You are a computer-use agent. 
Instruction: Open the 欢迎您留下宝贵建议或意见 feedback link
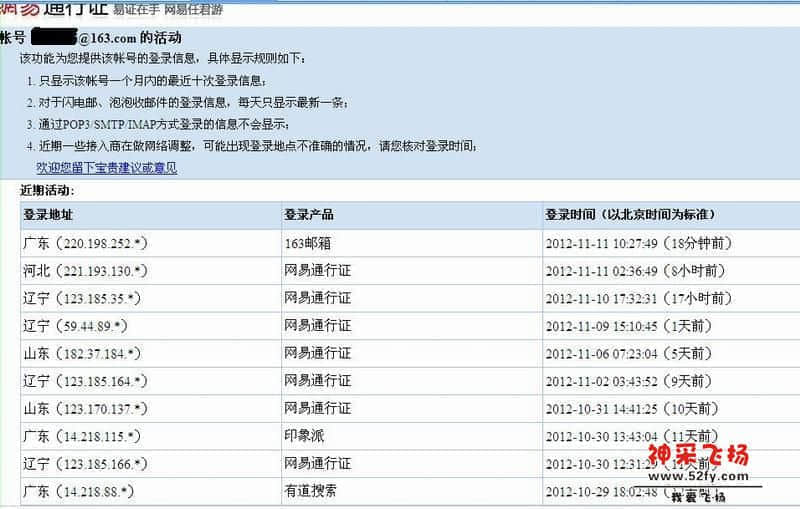tap(107, 168)
